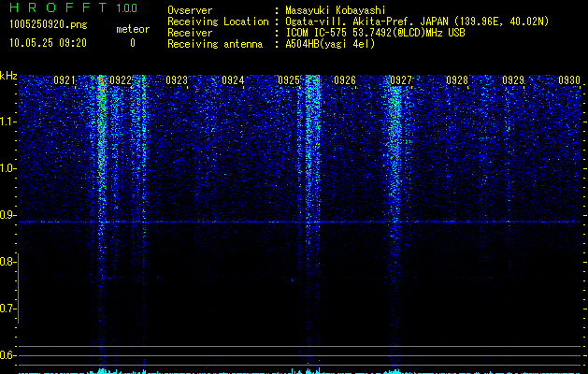Click the Receiving Location label

[x=218, y=22]
